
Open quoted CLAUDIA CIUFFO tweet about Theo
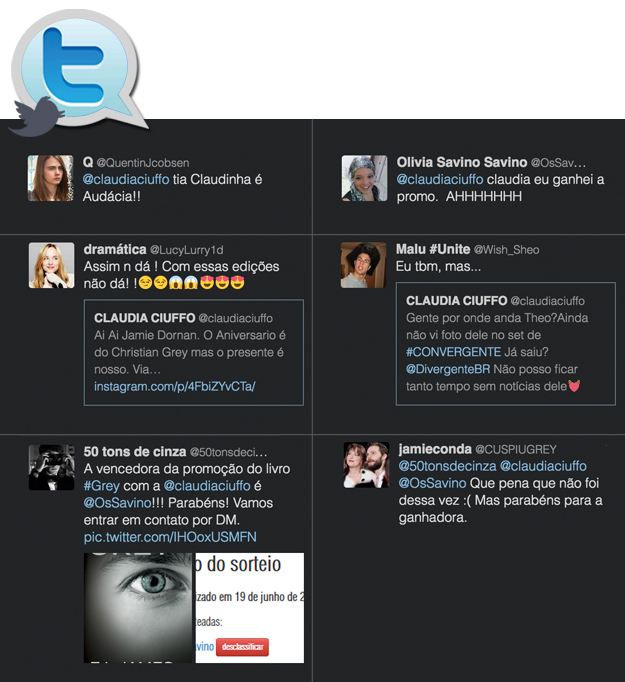pos(505,344)
